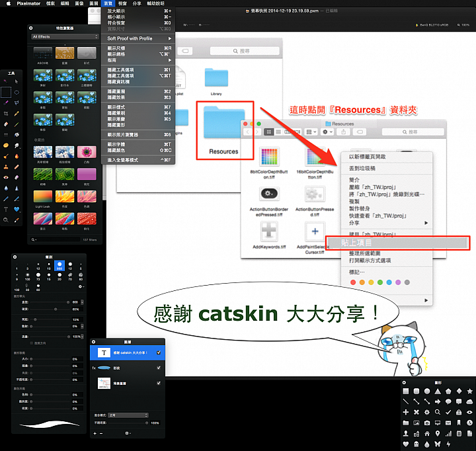The image size is (476, 451).
Task: Choose 放大顯示 from the view menu
Action: 138,11
